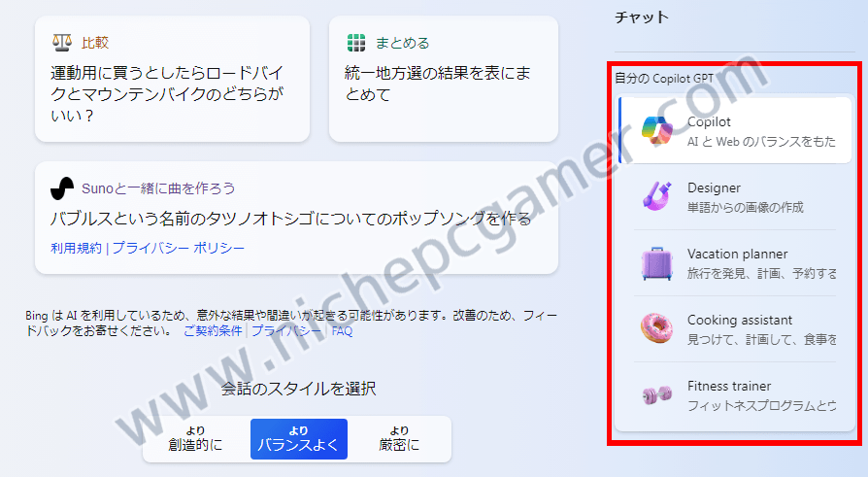
Task: Click the colorful Copilot logo icon
Action: (x=657, y=131)
